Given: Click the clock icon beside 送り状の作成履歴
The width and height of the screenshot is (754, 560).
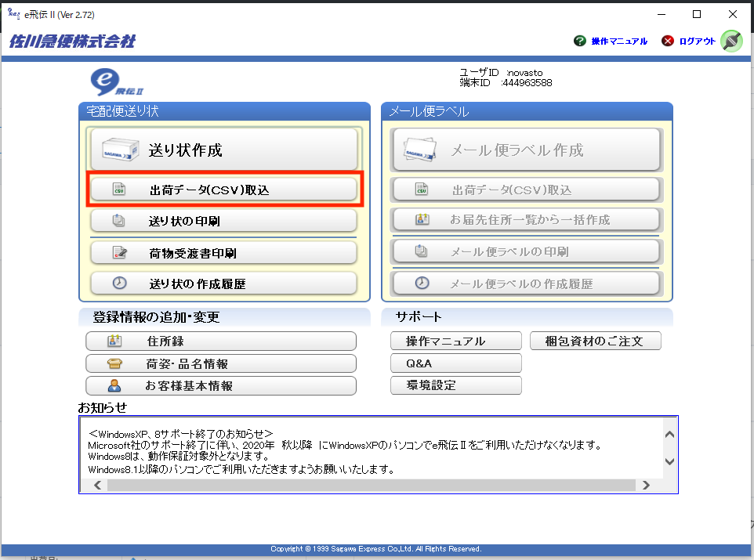Looking at the screenshot, I should tap(120, 283).
